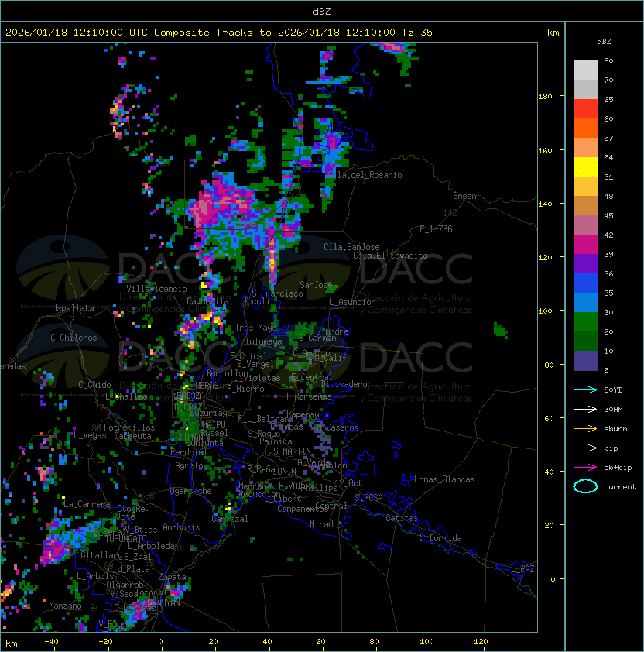This screenshot has width=644, height=652.
Task: Click the yellow eburn arrow in legend
Action: click(585, 429)
